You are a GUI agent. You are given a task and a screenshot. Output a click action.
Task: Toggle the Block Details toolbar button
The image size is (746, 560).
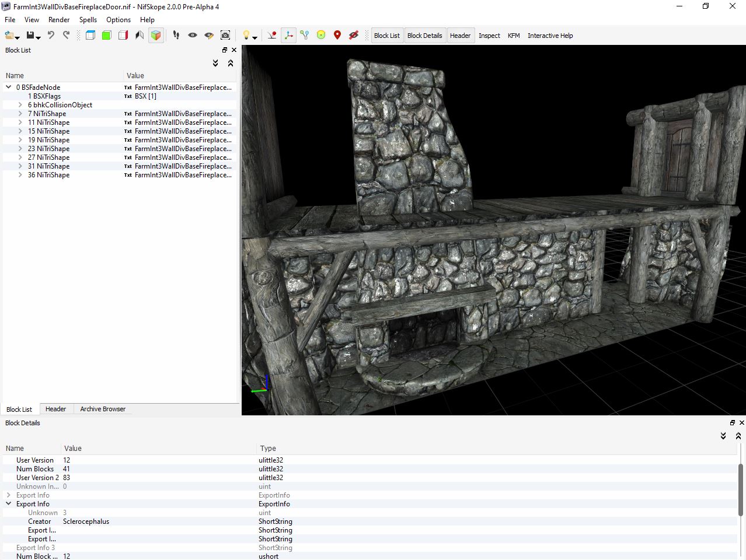(425, 36)
